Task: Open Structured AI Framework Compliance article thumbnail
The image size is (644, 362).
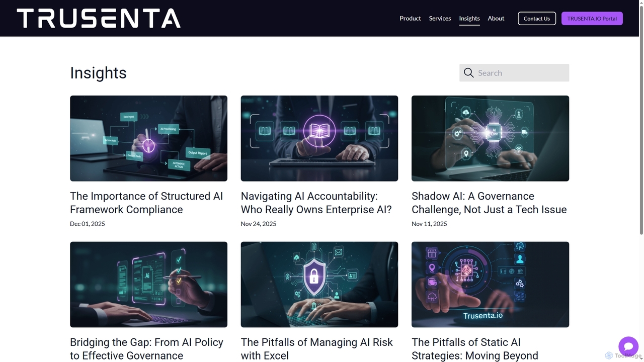Action: tap(148, 138)
